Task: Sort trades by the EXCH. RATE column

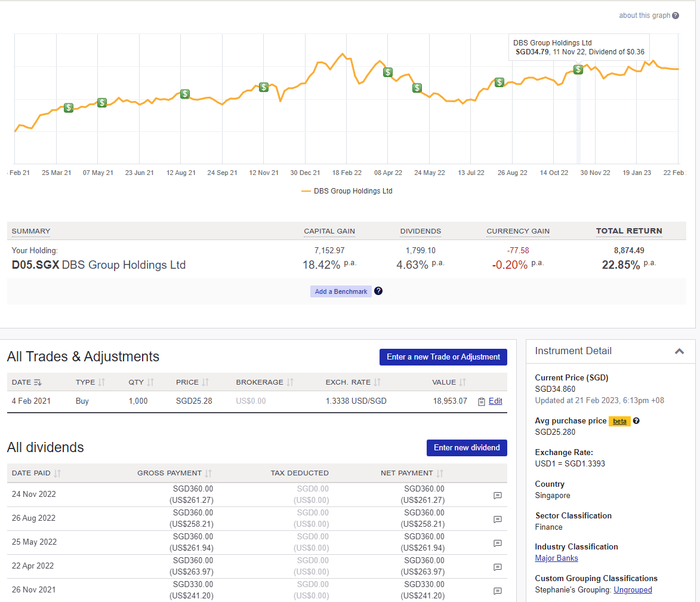Action: click(353, 382)
